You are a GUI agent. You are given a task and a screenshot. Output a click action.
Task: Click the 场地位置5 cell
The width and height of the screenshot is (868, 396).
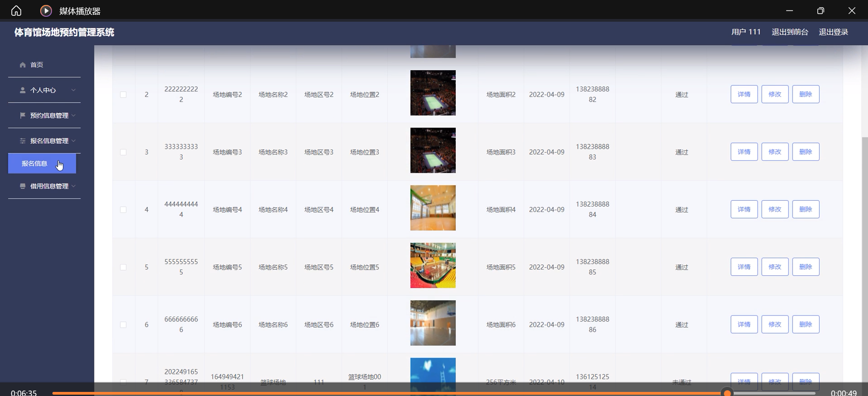[x=364, y=267]
